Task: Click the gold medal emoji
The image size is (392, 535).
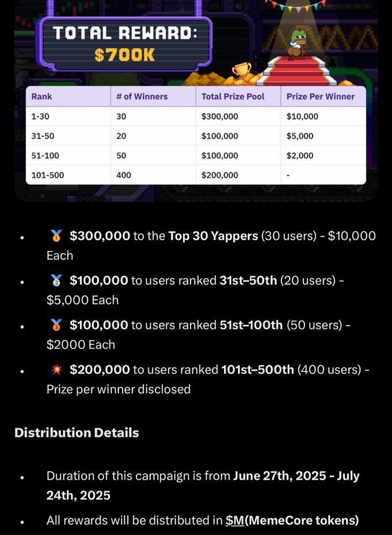Action: pos(56,236)
